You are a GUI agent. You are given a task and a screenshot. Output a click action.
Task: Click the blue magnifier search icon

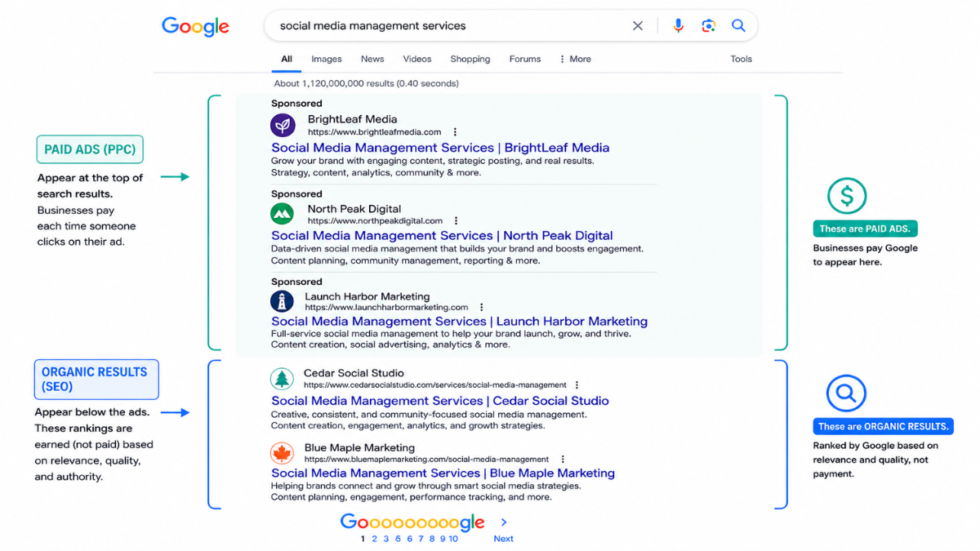coord(738,26)
